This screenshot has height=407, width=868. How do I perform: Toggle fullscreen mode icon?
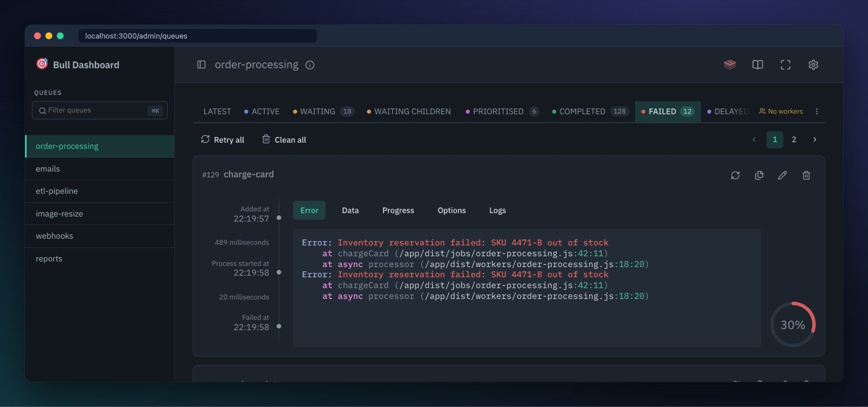click(786, 65)
